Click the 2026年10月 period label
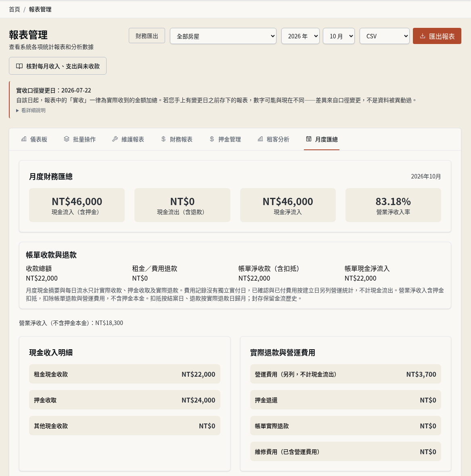The width and height of the screenshot is (471, 476). pos(426,176)
